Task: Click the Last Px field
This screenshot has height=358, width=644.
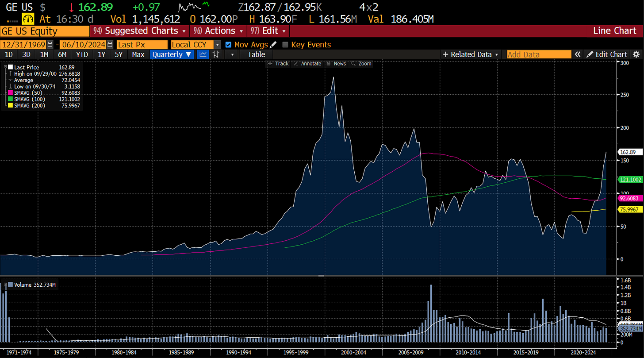Action: point(142,45)
